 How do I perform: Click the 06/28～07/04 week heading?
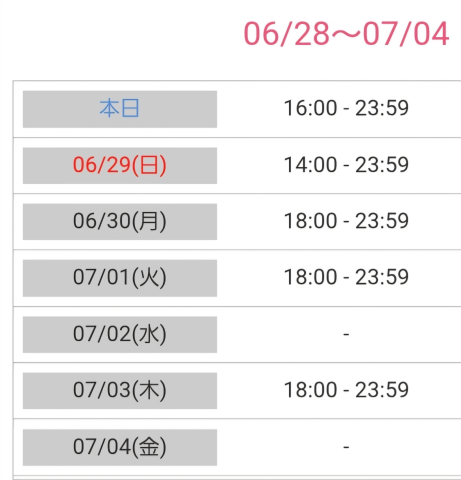(346, 34)
